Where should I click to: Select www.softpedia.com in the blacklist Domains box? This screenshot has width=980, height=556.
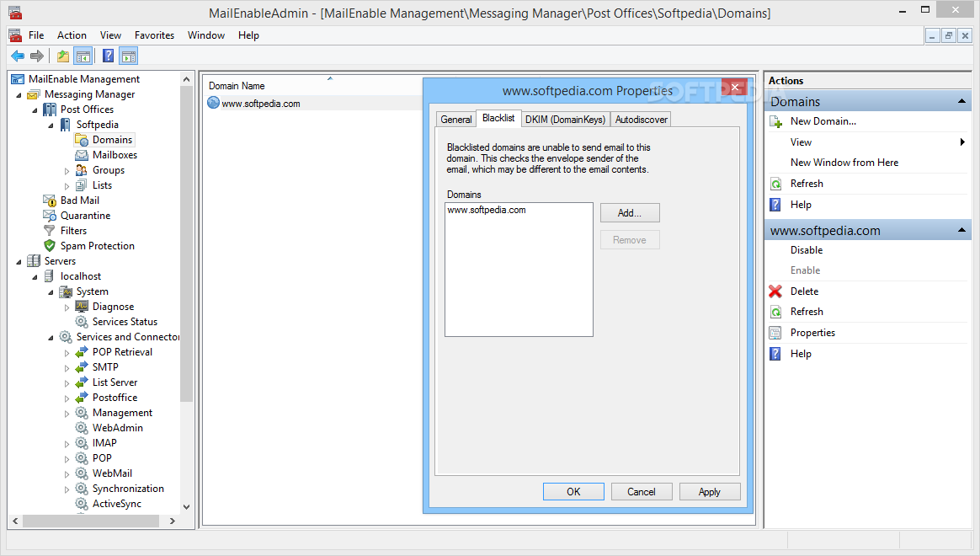click(487, 210)
